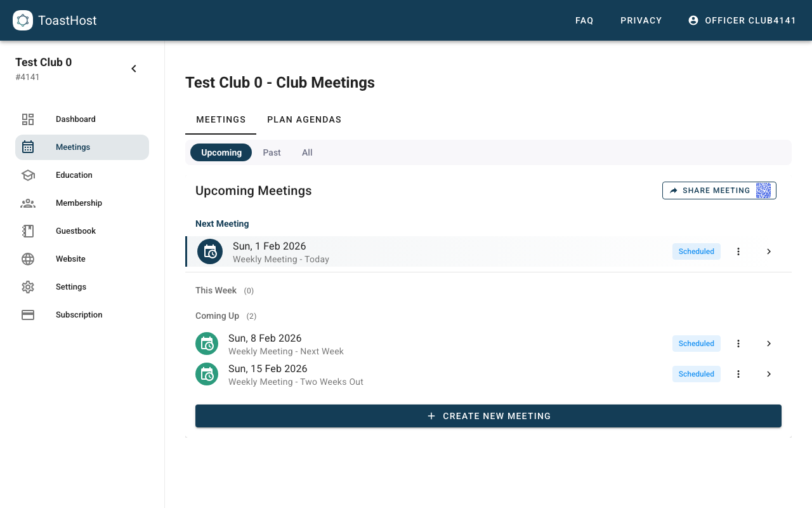Click the Create New Meeting button
Screen dimensions: 812x508
(488, 416)
